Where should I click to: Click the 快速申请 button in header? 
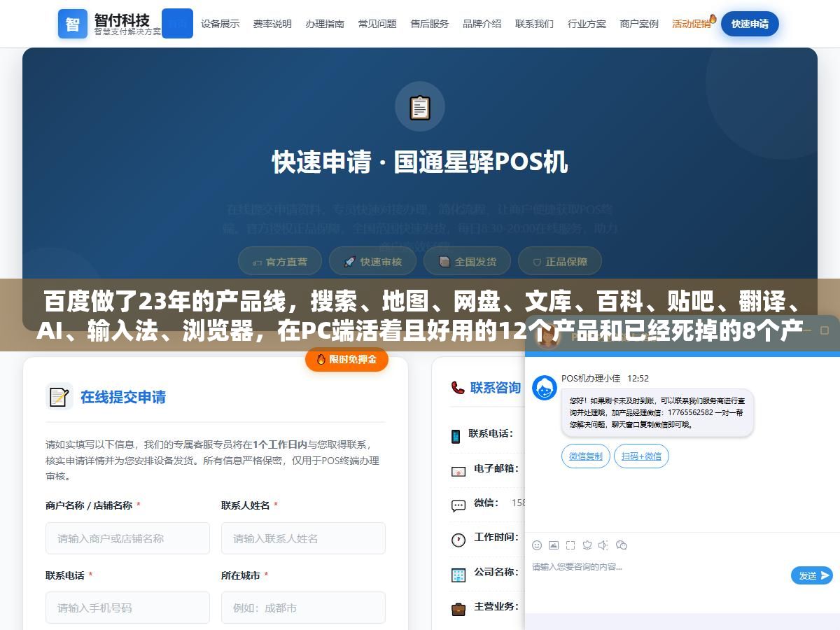point(750,24)
